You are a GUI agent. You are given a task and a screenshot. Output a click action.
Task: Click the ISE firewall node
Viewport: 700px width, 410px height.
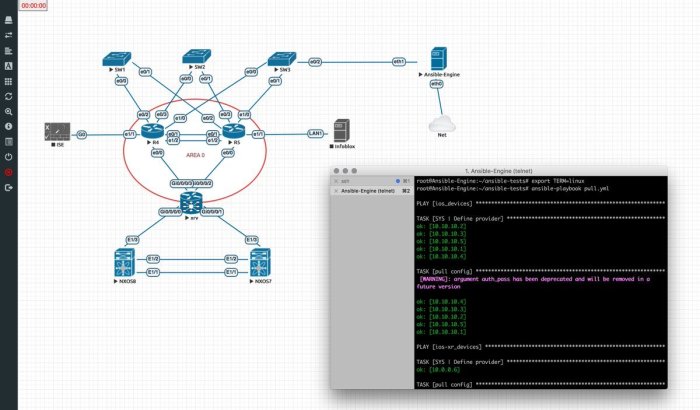56,132
